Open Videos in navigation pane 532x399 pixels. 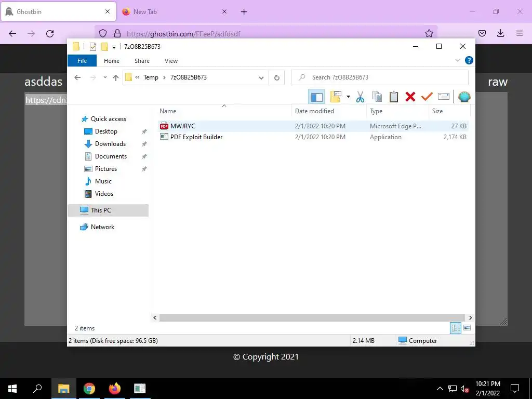(104, 194)
